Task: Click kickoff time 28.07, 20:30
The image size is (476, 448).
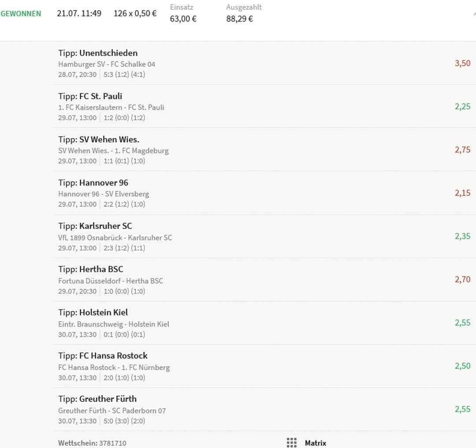Action: [78, 75]
